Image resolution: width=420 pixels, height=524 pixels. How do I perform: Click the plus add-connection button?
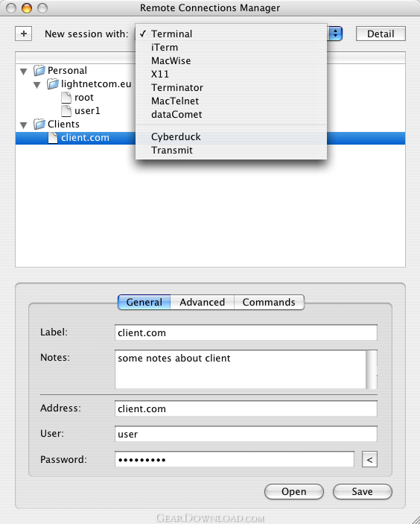pos(23,34)
